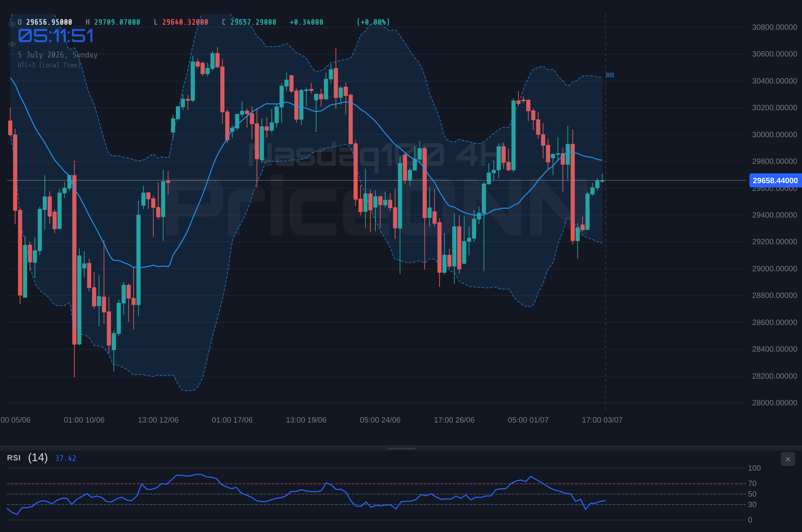
Task: Toggle eye icon beside OHLC values
Action: [x=12, y=24]
